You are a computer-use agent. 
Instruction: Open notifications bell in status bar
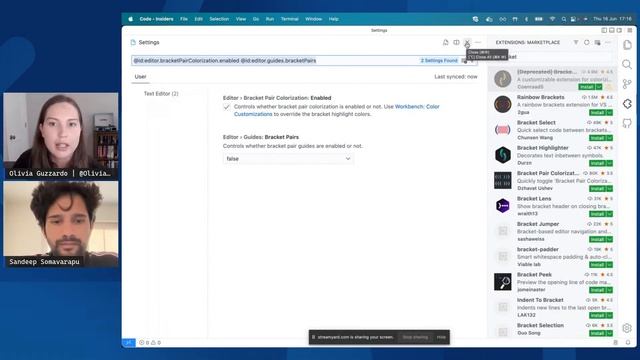[628, 342]
